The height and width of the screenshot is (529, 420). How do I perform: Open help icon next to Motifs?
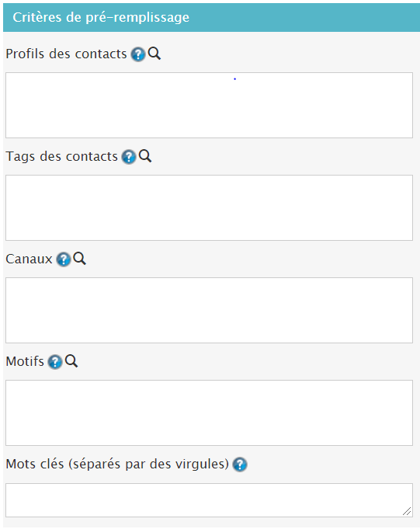[x=55, y=362]
